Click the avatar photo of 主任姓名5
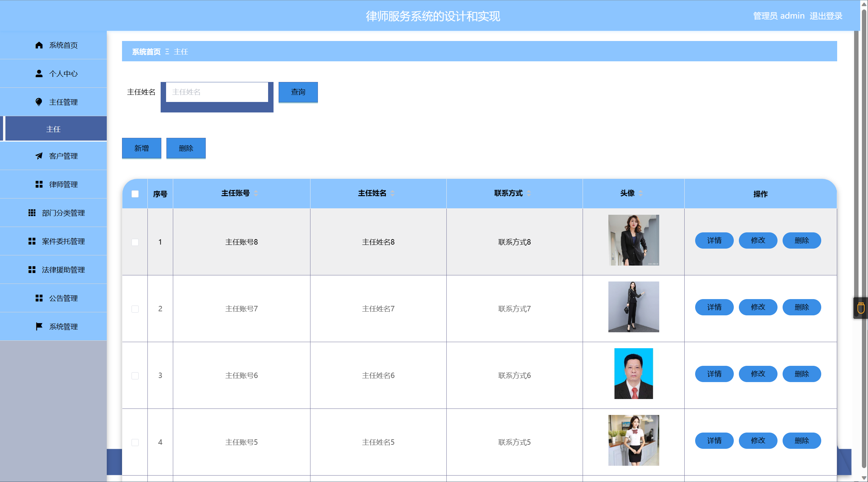 click(633, 440)
